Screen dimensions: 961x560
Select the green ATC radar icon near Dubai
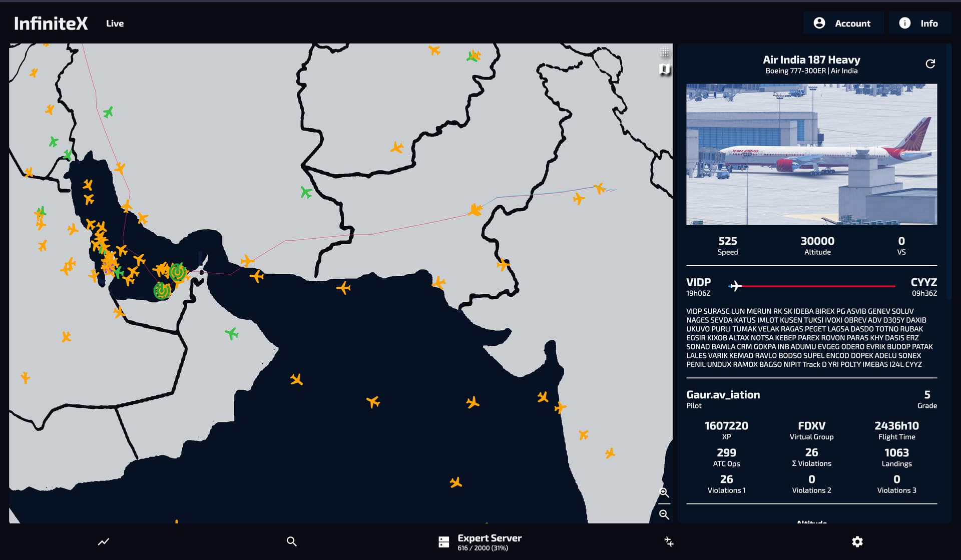pyautogui.click(x=177, y=272)
